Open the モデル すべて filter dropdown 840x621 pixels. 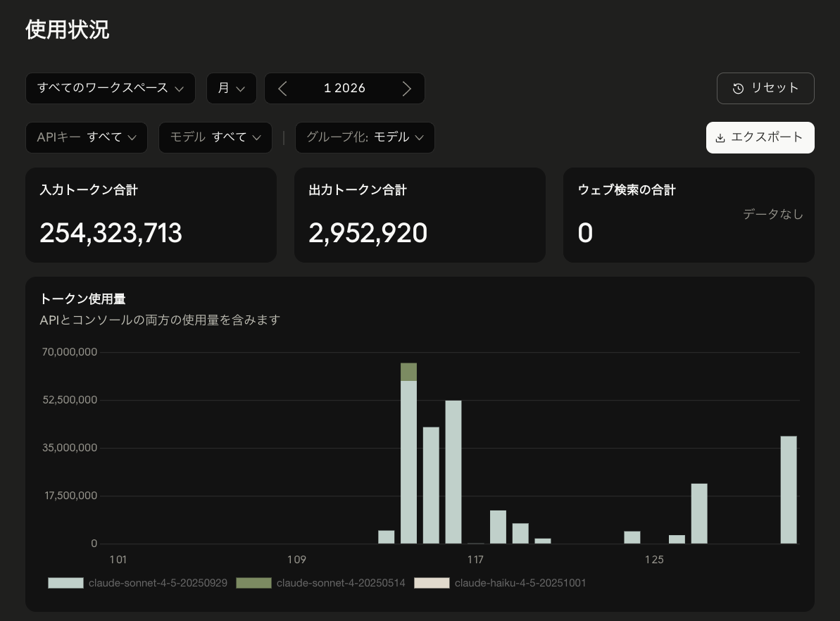(x=215, y=138)
